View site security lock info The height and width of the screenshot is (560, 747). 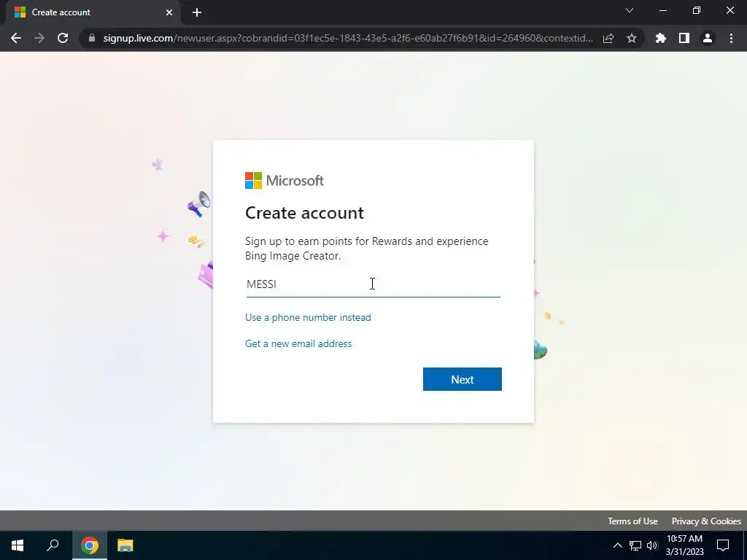pos(92,38)
